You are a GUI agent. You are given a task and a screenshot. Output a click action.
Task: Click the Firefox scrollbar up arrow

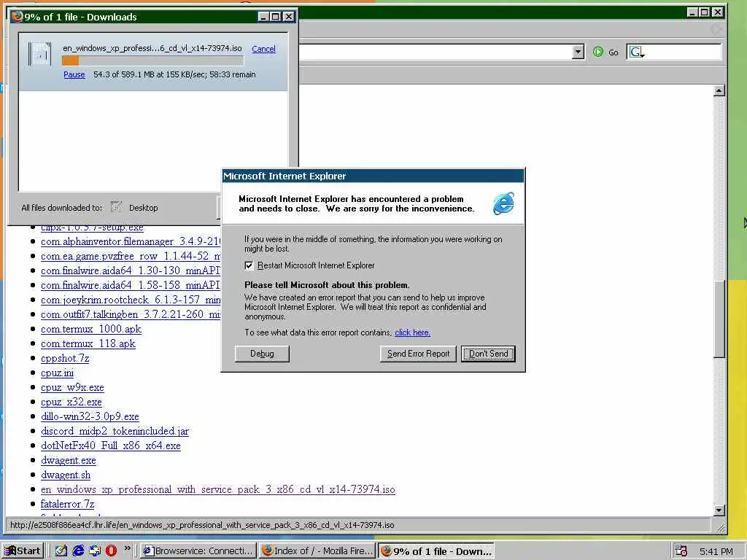point(719,90)
